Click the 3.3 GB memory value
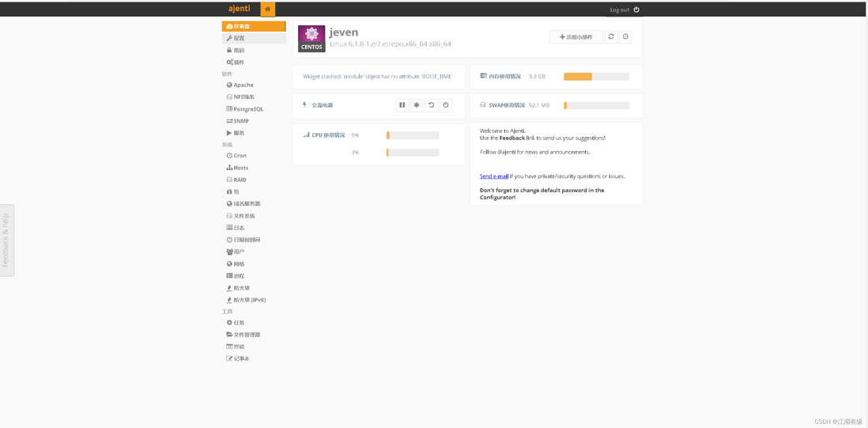This screenshot has height=428, width=868. click(x=537, y=77)
